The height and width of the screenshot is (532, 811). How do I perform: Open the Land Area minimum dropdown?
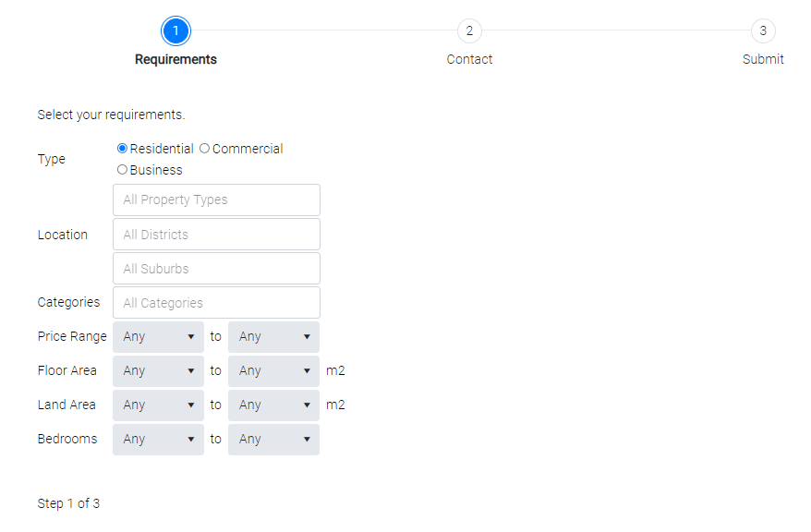coord(158,405)
